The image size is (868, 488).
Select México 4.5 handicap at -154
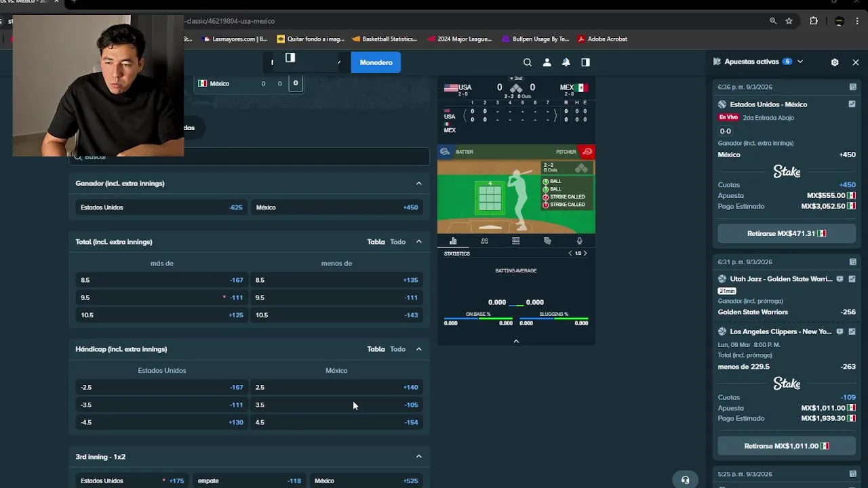tap(337, 422)
